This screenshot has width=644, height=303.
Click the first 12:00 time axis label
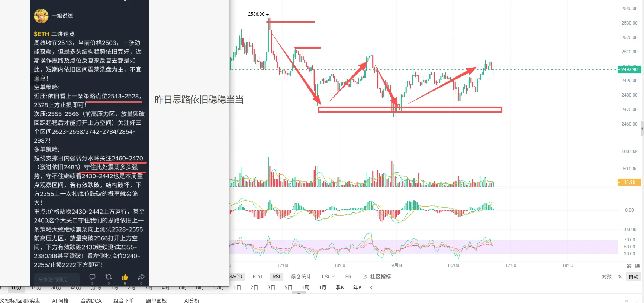pyautogui.click(x=283, y=265)
